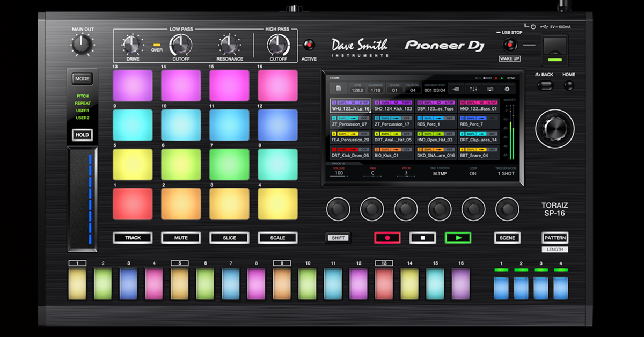Open the QUANTIZE 1/16 selector
This screenshot has width=644, height=337.
coord(376,89)
